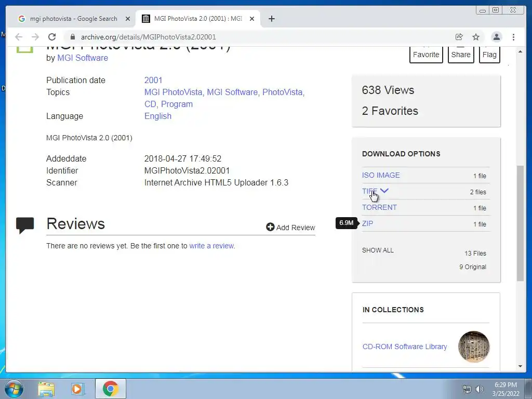Open Windows Explorer from the taskbar
Image resolution: width=532 pixels, height=399 pixels.
[x=46, y=389]
